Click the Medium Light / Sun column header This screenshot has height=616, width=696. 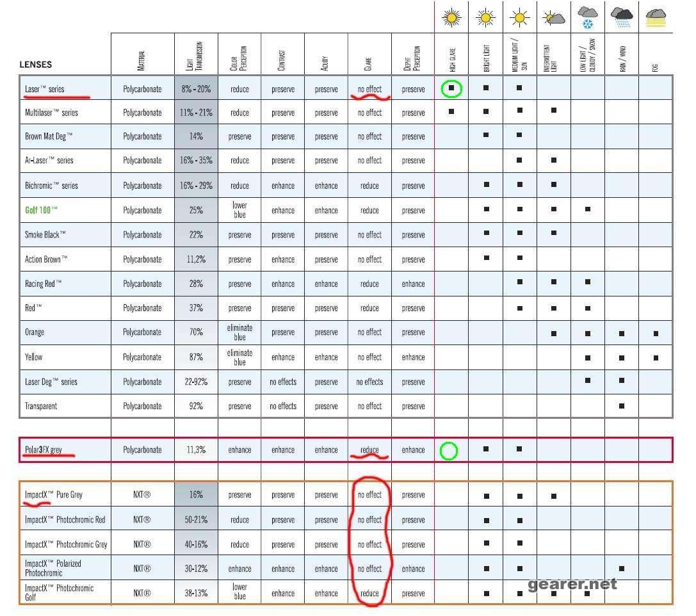point(519,56)
